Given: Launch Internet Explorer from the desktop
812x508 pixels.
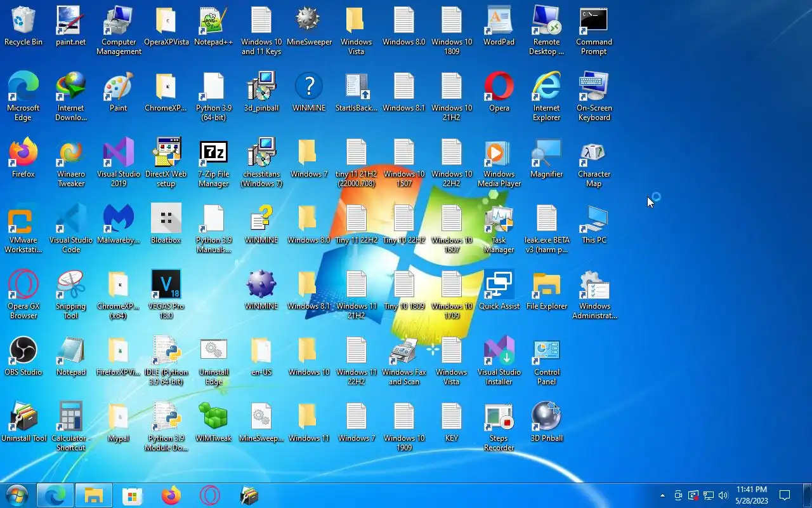Looking at the screenshot, I should coord(547,97).
